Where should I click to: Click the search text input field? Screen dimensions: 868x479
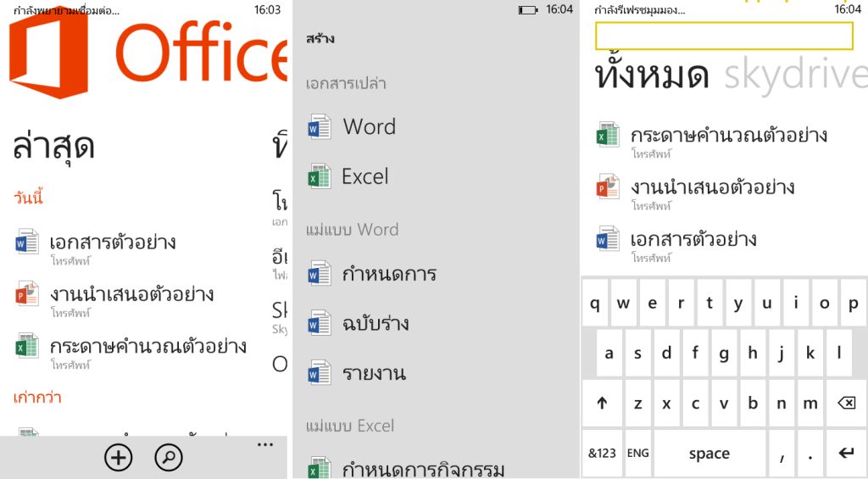pos(724,36)
